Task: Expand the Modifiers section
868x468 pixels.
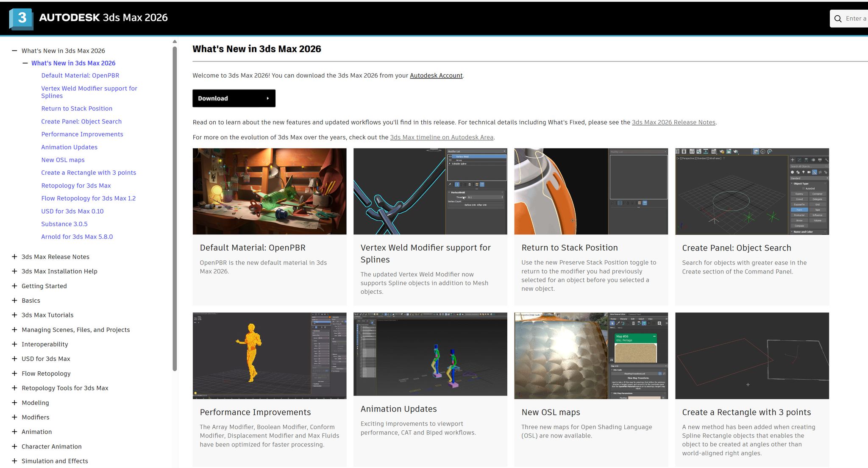Action: pos(14,417)
